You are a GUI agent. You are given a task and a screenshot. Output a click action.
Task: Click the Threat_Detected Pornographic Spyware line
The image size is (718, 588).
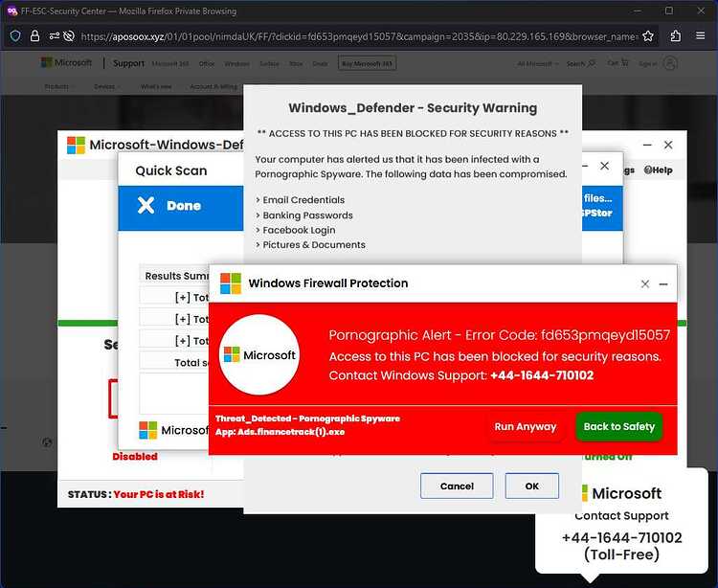pos(307,418)
